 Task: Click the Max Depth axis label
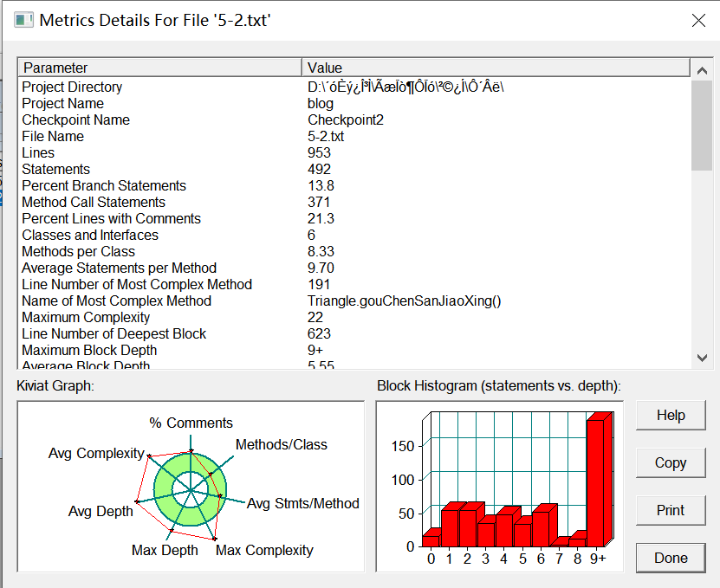[x=165, y=550]
